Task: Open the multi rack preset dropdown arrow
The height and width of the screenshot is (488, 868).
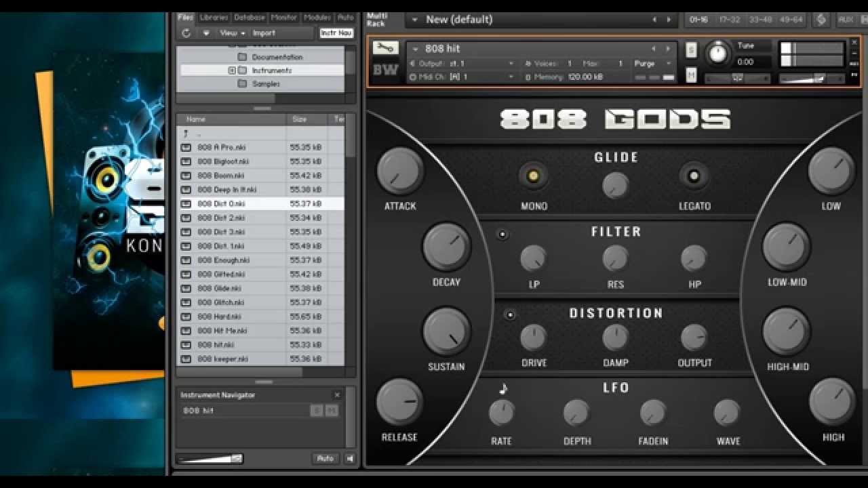Action: tap(415, 20)
